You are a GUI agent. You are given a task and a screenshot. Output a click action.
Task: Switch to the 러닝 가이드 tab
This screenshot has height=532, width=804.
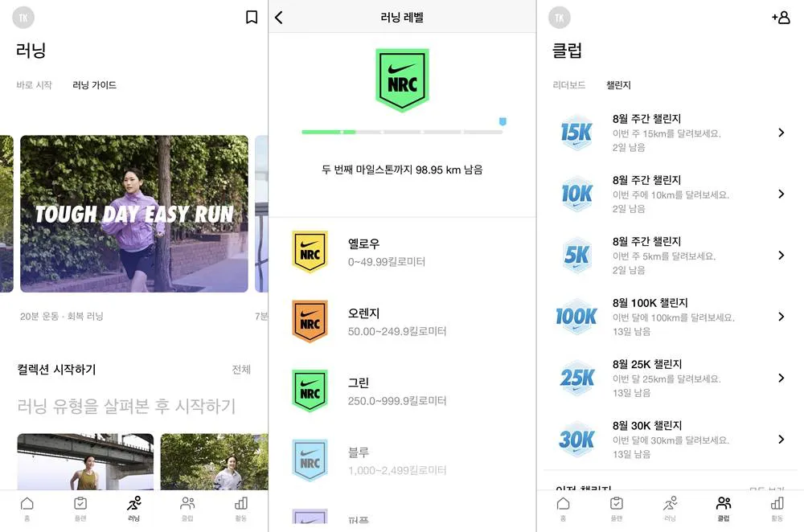tap(93, 85)
